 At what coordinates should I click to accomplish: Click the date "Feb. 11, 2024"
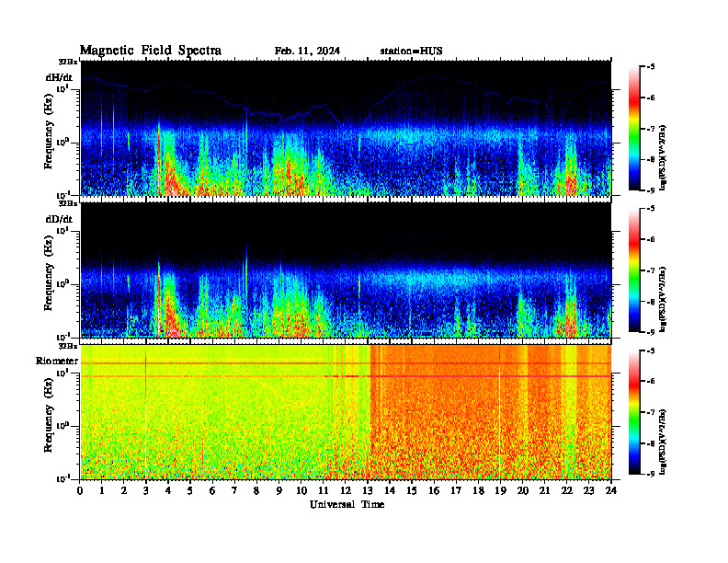tap(307, 51)
